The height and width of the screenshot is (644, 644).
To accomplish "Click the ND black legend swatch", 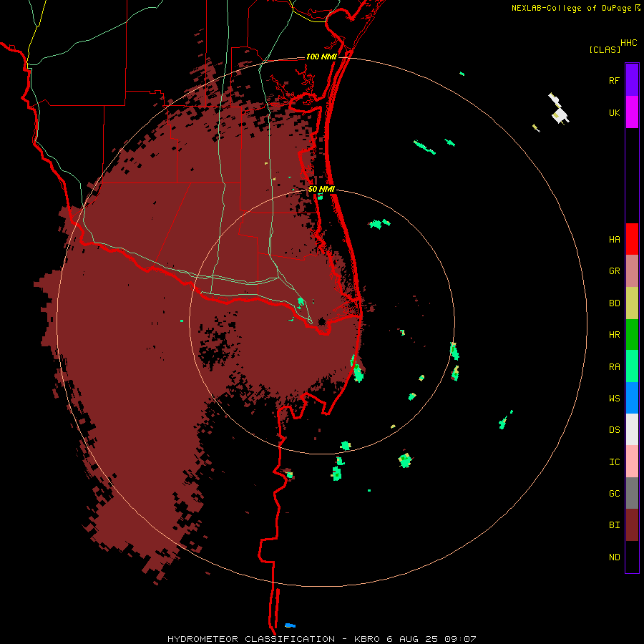I will pyautogui.click(x=632, y=557).
